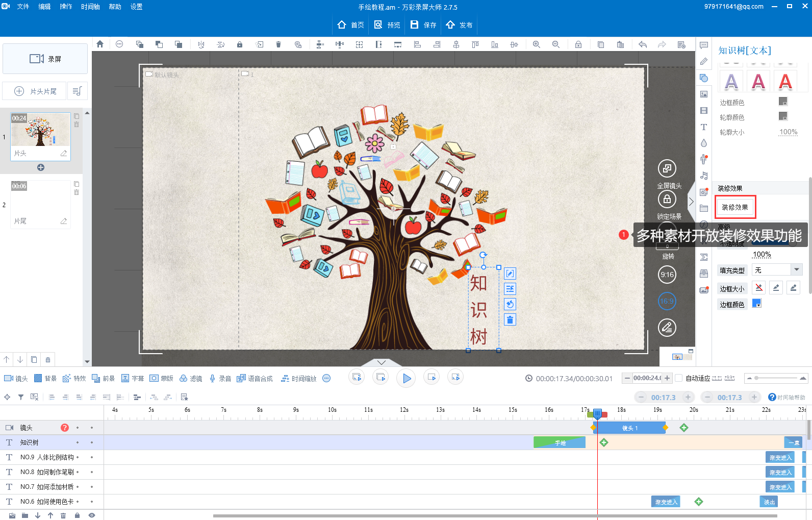This screenshot has width=812, height=520.
Task: Open scene list options beside 片头片尾
Action: tap(77, 91)
